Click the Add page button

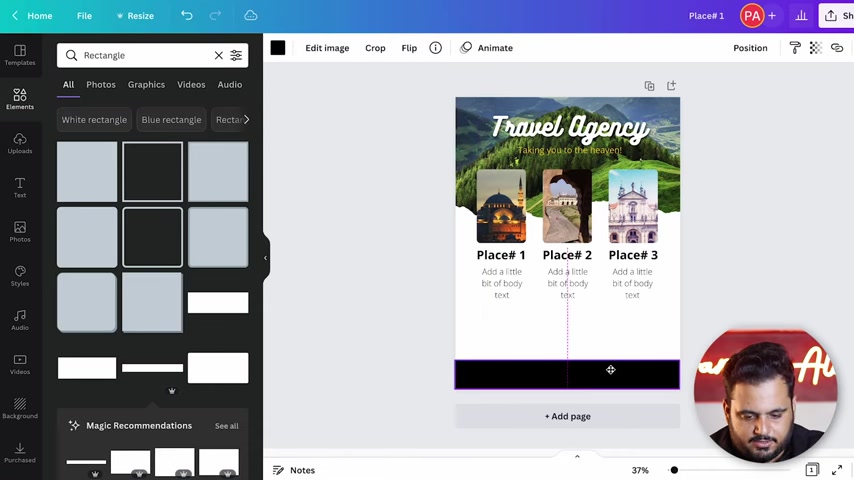pos(568,416)
